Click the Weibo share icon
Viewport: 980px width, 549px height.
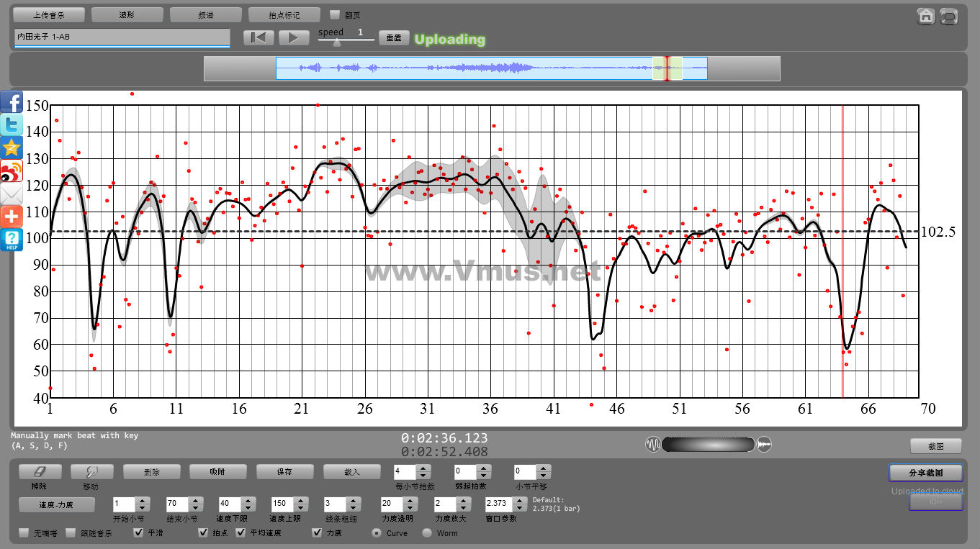[x=12, y=171]
